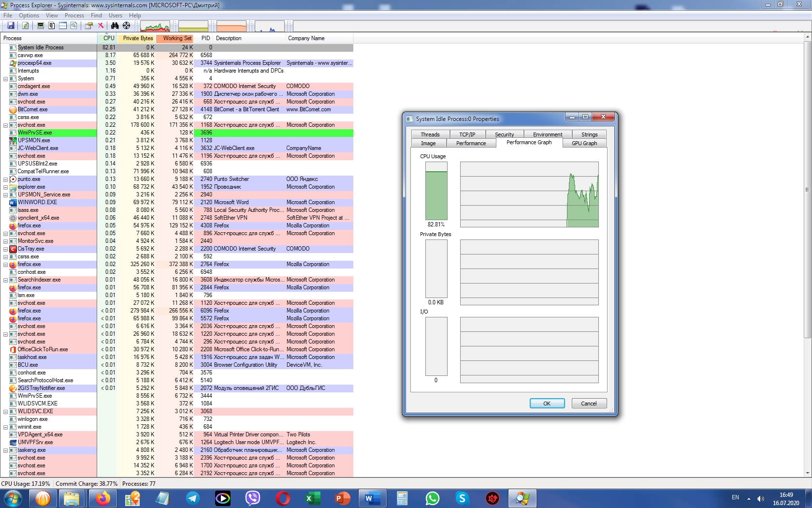This screenshot has height=508, width=812.
Task: Open the Options menu
Action: 29,15
